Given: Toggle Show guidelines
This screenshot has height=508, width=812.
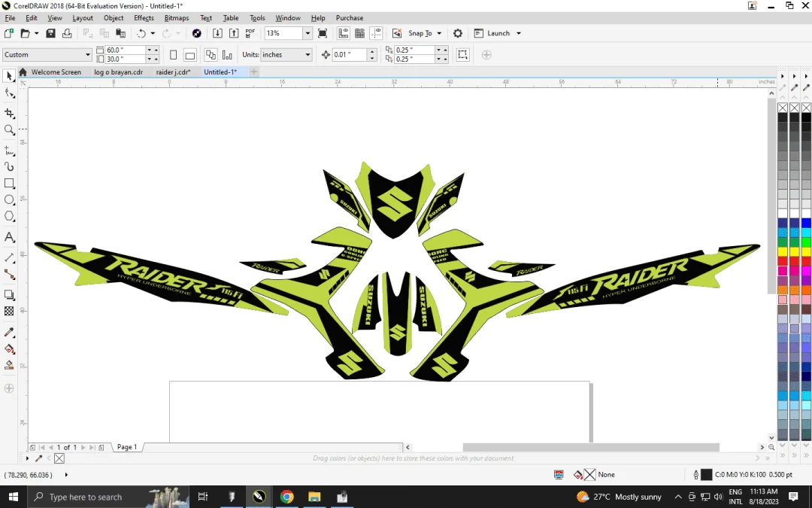Looking at the screenshot, I should coord(377,33).
